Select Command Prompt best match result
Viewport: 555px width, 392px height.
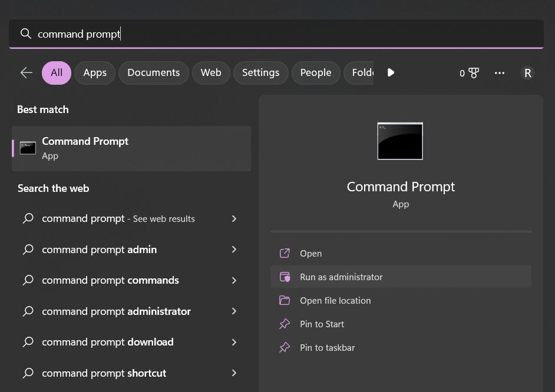coord(131,148)
